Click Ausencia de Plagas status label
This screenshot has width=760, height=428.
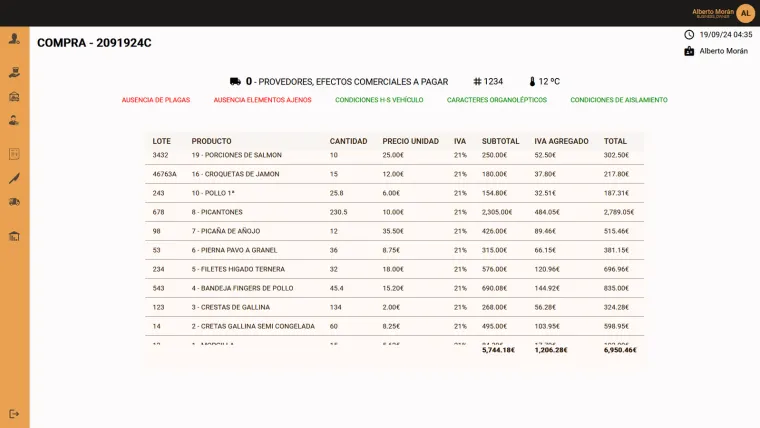[156, 100]
